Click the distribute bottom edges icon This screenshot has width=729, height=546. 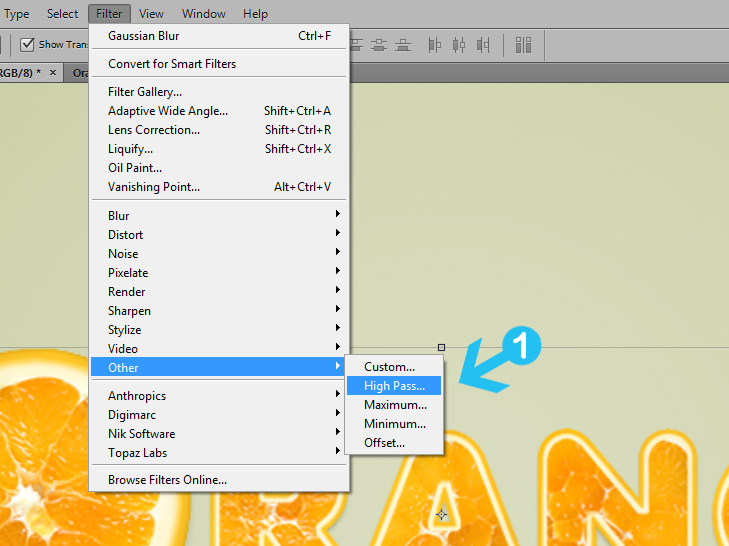pos(403,45)
